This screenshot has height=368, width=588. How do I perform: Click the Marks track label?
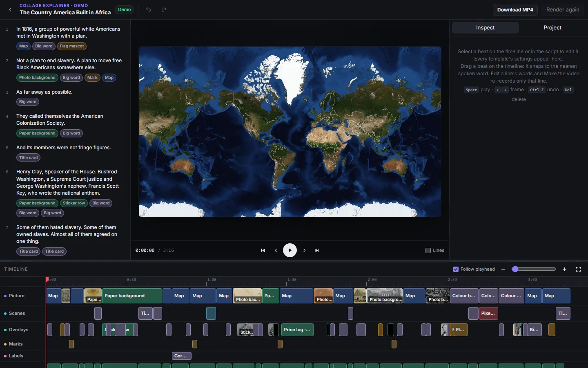(16, 344)
